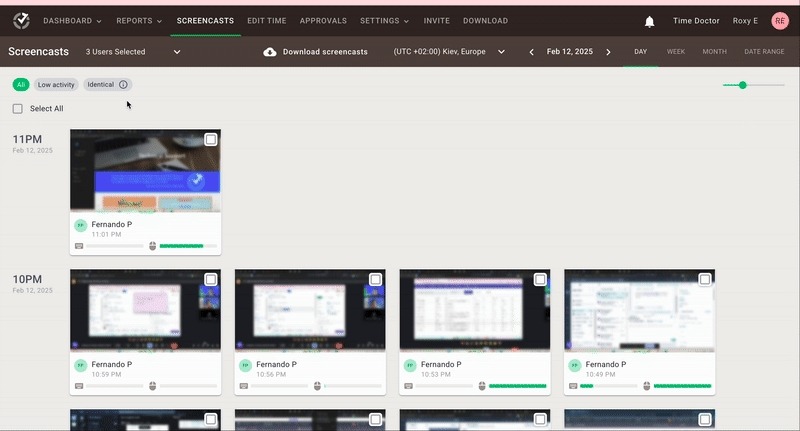The height and width of the screenshot is (431, 800).
Task: Expand the Reports menu
Action: 139,20
